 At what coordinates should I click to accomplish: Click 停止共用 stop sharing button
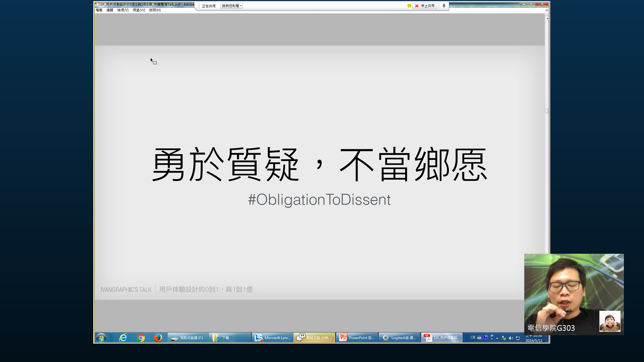tap(425, 6)
